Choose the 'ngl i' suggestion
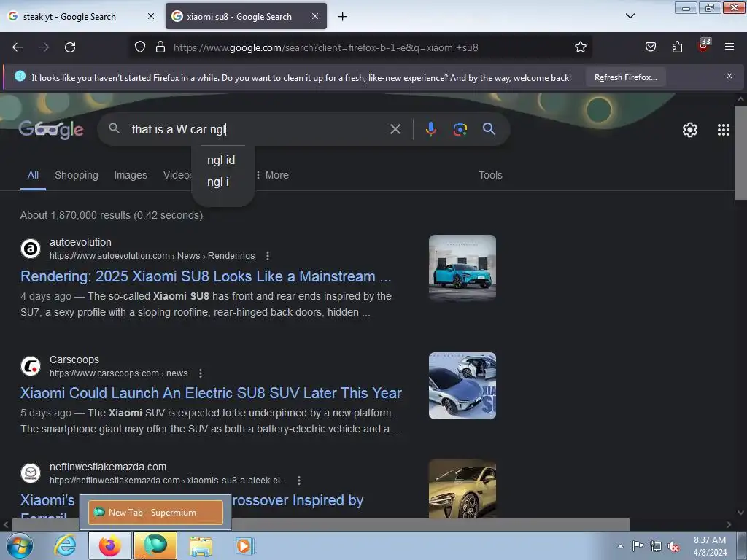 click(218, 182)
